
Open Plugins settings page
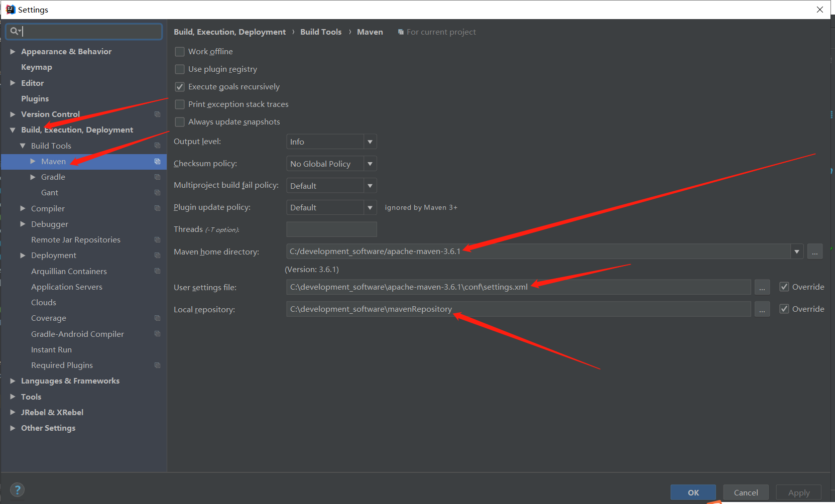click(35, 99)
